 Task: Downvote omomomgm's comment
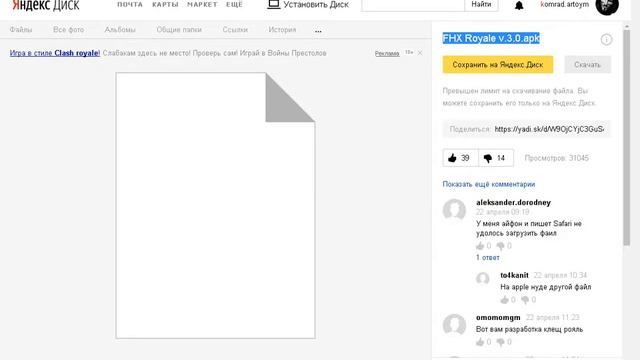[500, 342]
